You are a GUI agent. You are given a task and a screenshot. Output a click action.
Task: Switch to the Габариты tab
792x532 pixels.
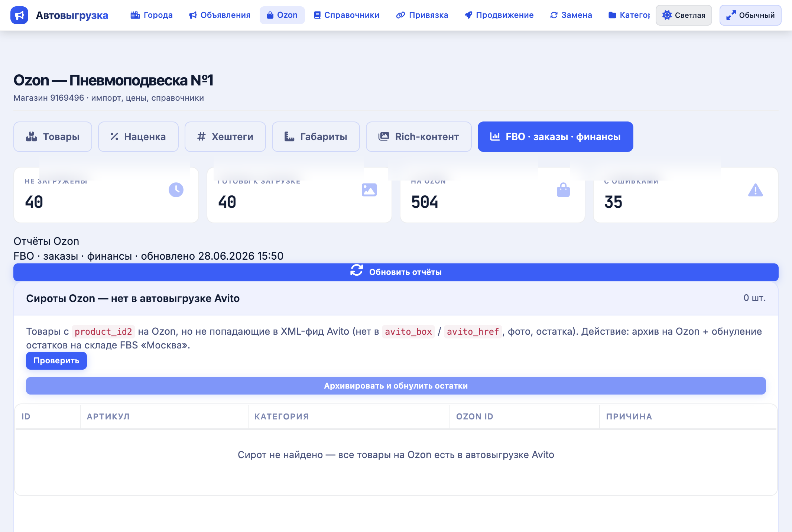(316, 137)
